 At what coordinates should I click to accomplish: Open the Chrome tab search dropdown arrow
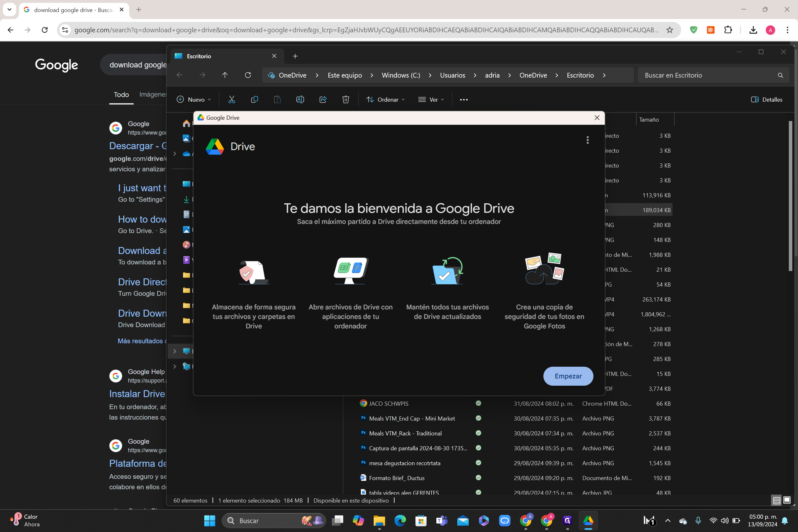(x=9, y=9)
